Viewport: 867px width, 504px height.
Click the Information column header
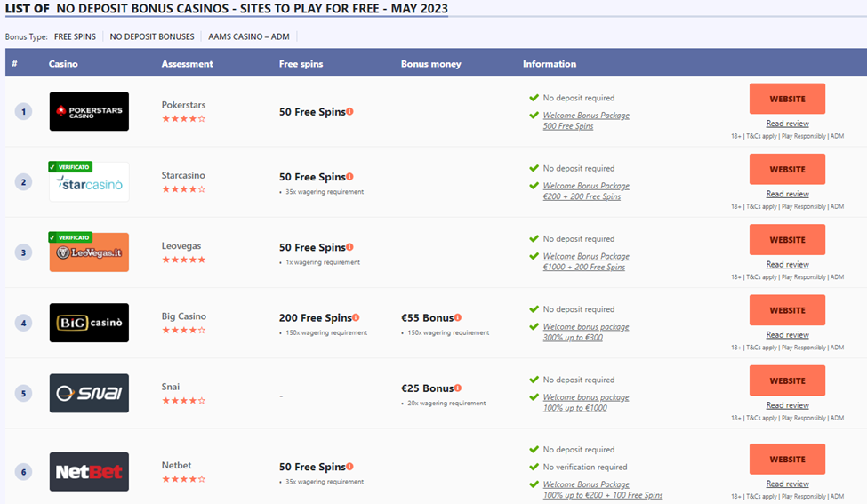(549, 63)
